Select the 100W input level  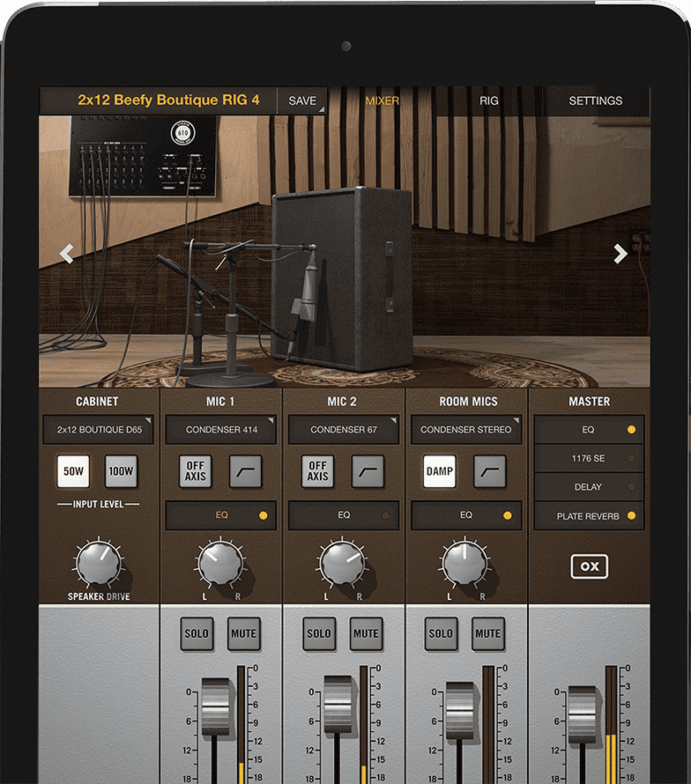click(121, 471)
